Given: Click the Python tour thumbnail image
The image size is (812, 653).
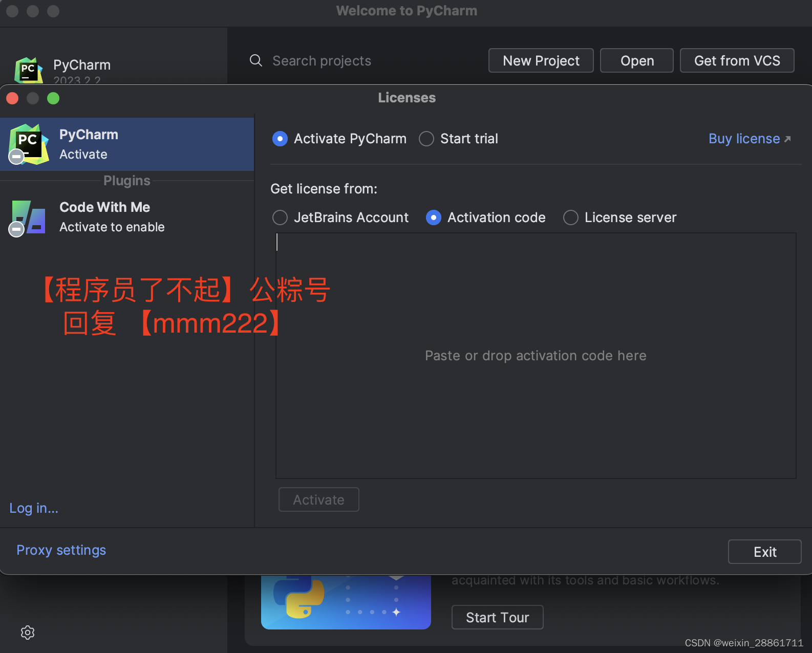Looking at the screenshot, I should 346,602.
